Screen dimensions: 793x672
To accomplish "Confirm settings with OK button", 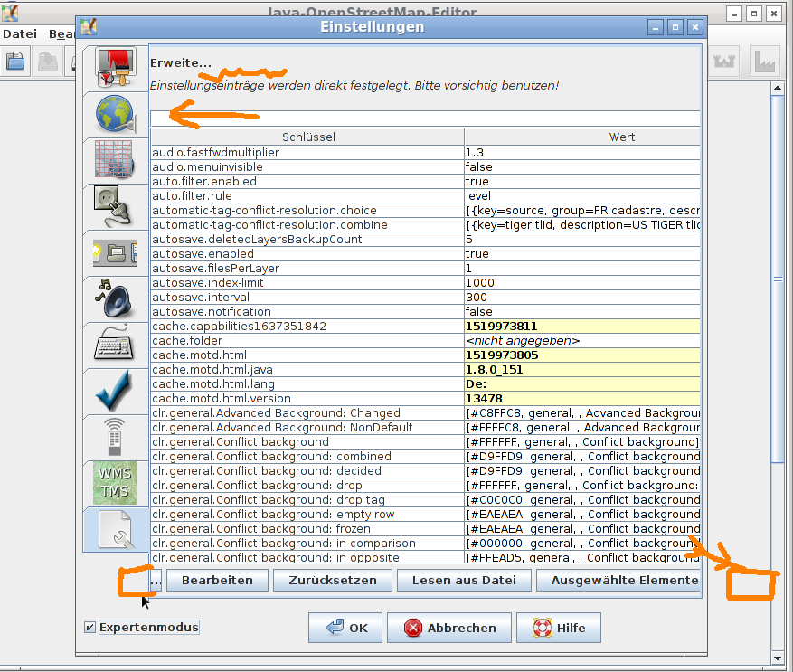I will (345, 628).
